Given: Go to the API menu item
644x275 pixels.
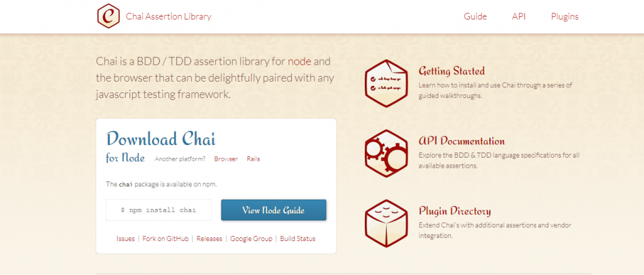Looking at the screenshot, I should (519, 17).
